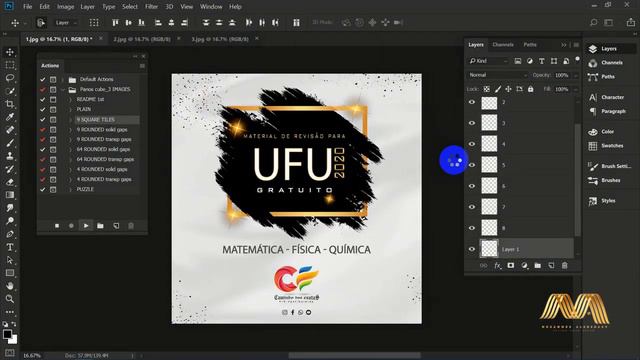640x360 pixels.
Task: Create a new action in Actions panel
Action: tap(116, 226)
